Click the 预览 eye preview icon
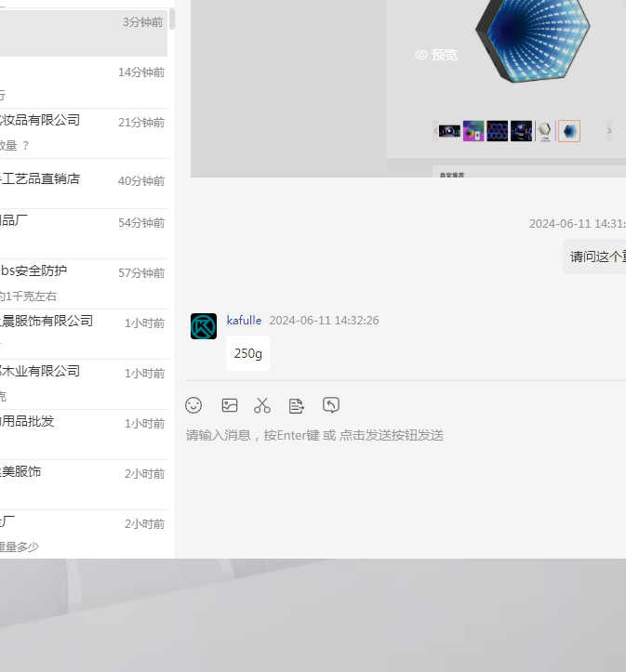The image size is (626, 672). [421, 55]
